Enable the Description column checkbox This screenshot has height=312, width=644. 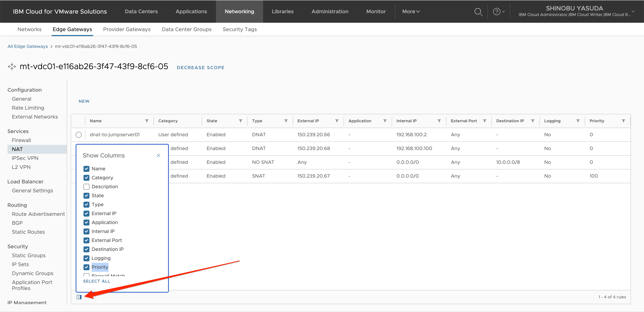point(86,187)
